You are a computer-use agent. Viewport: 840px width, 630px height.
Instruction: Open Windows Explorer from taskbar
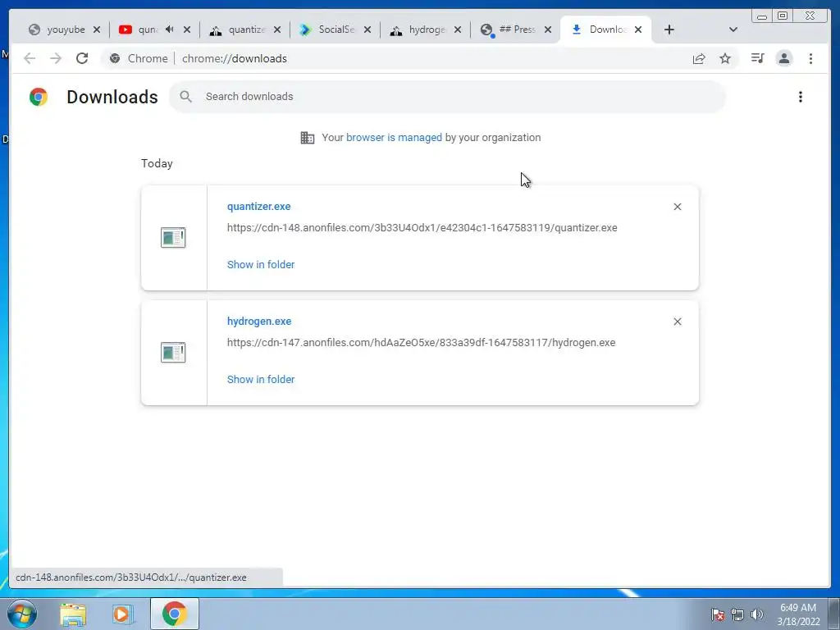(73, 614)
